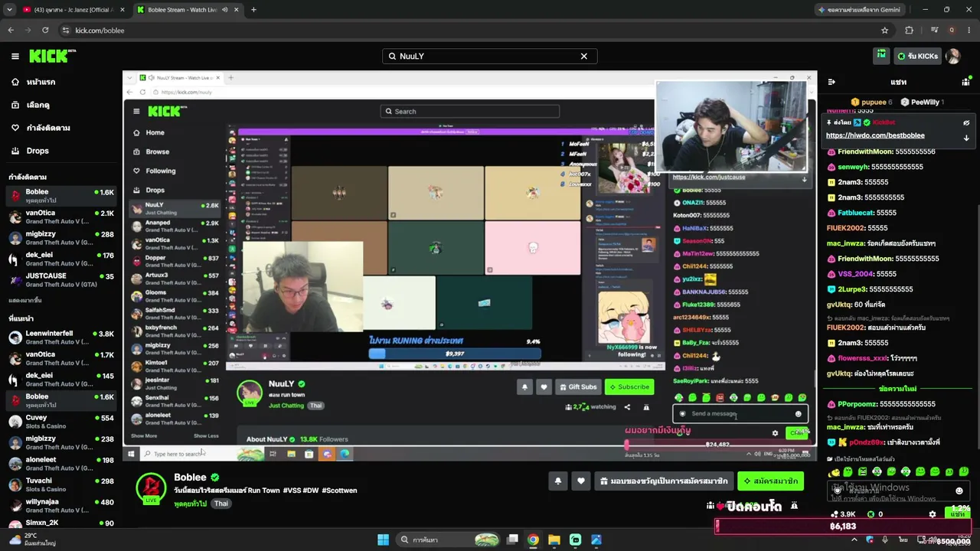Expand the pinned message arrow
The image size is (980, 551).
(x=966, y=139)
